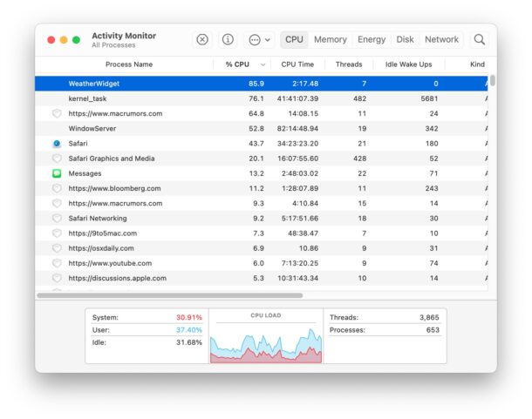The width and height of the screenshot is (532, 419).
Task: Click shield icon beside youtube.com process
Action: (x=57, y=263)
